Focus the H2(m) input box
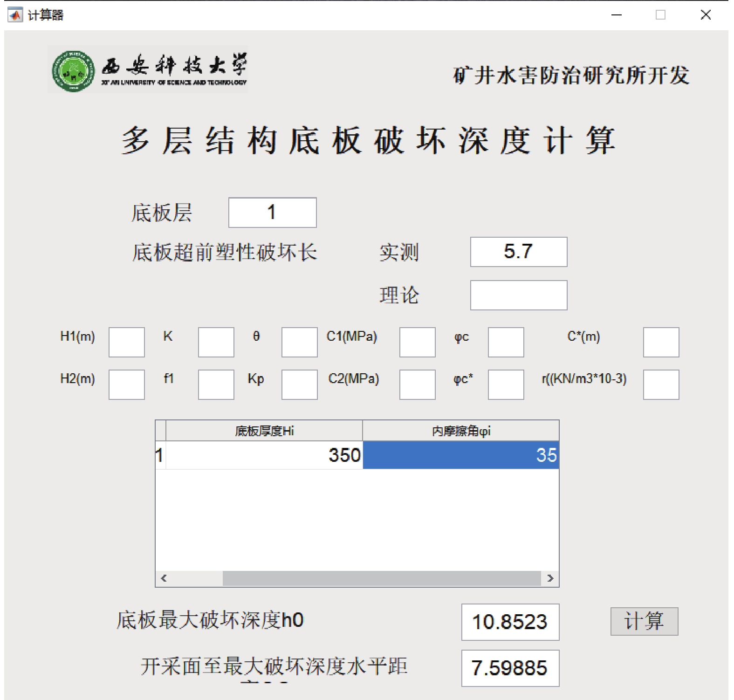 (126, 384)
